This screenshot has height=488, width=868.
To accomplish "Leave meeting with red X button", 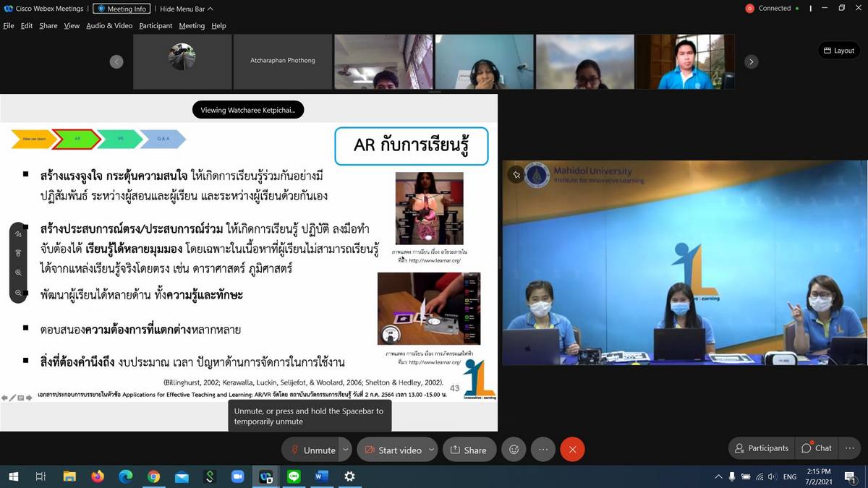I will 572,450.
